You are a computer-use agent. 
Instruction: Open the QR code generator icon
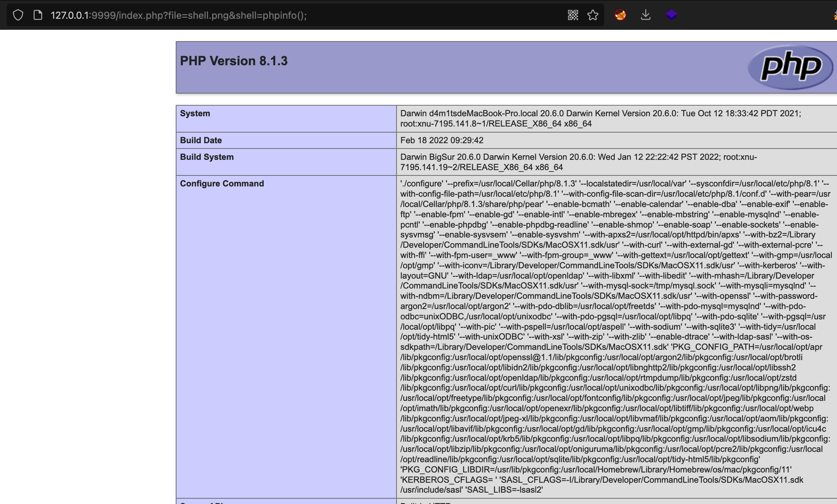point(573,15)
